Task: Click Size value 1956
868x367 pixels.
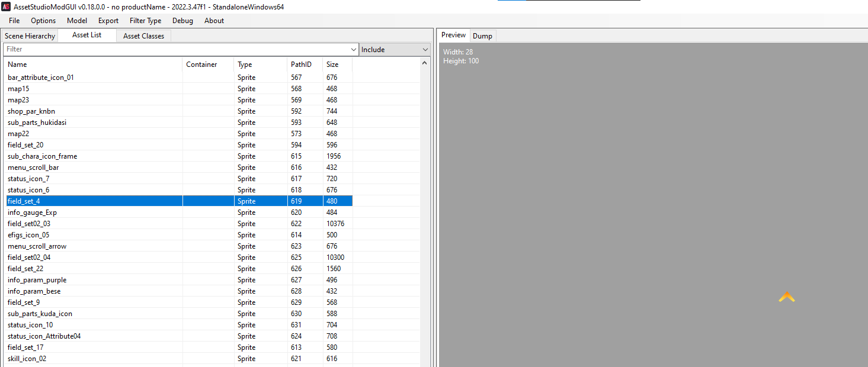Action: click(x=334, y=156)
